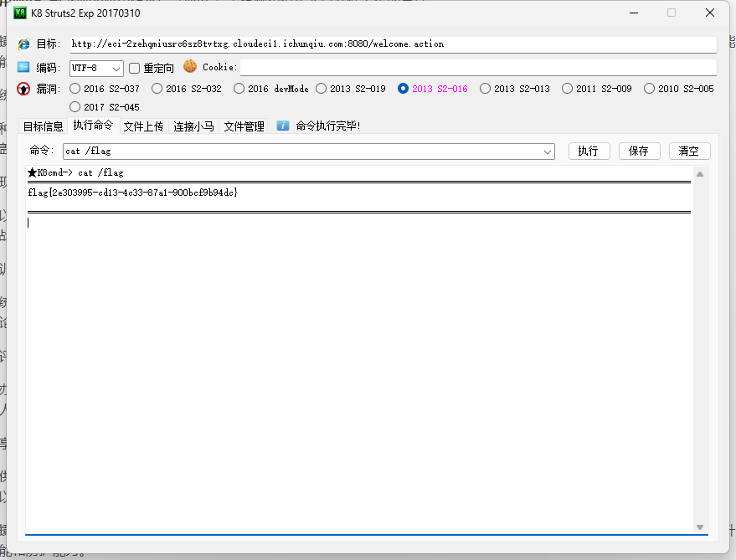Open the command history dropdown
Screen dimensions: 736x560
[x=548, y=151]
